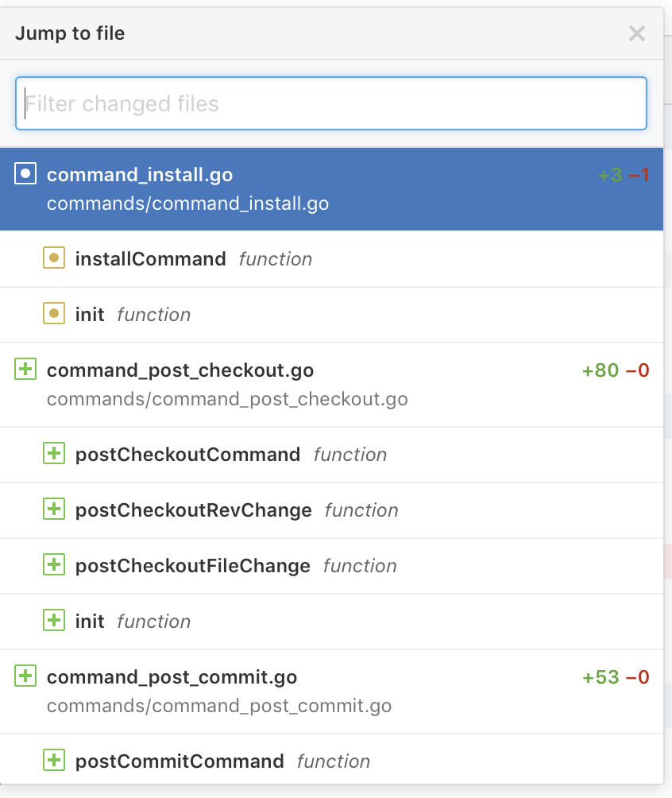Viewport: 672px width, 798px height.
Task: Click modified icon beside command_install.go
Action: (25, 174)
